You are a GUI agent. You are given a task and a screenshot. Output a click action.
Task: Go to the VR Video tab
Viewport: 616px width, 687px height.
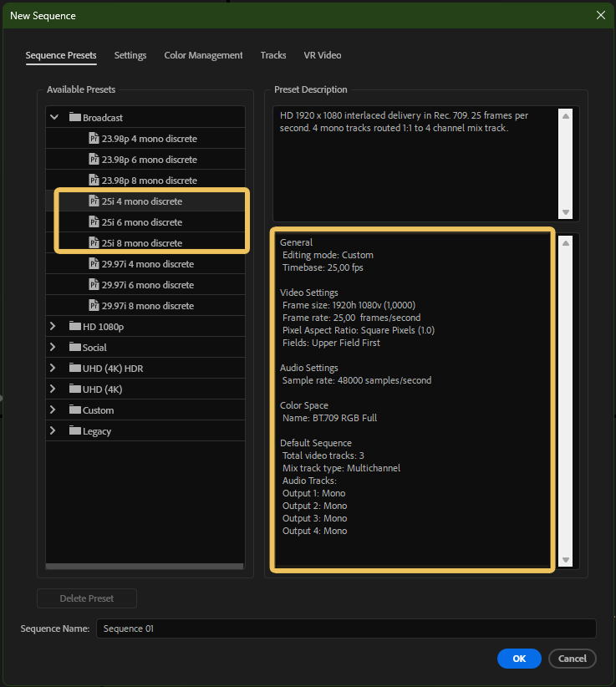coord(322,55)
